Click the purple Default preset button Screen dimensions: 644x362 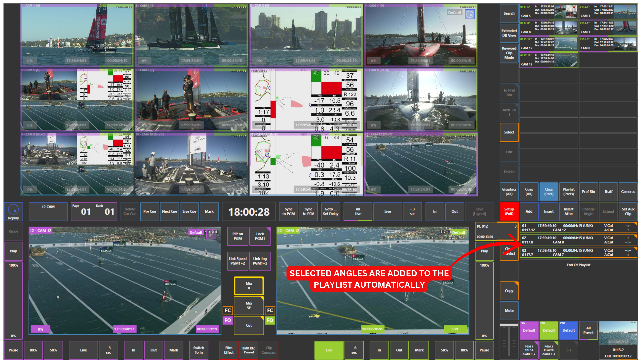529,330
